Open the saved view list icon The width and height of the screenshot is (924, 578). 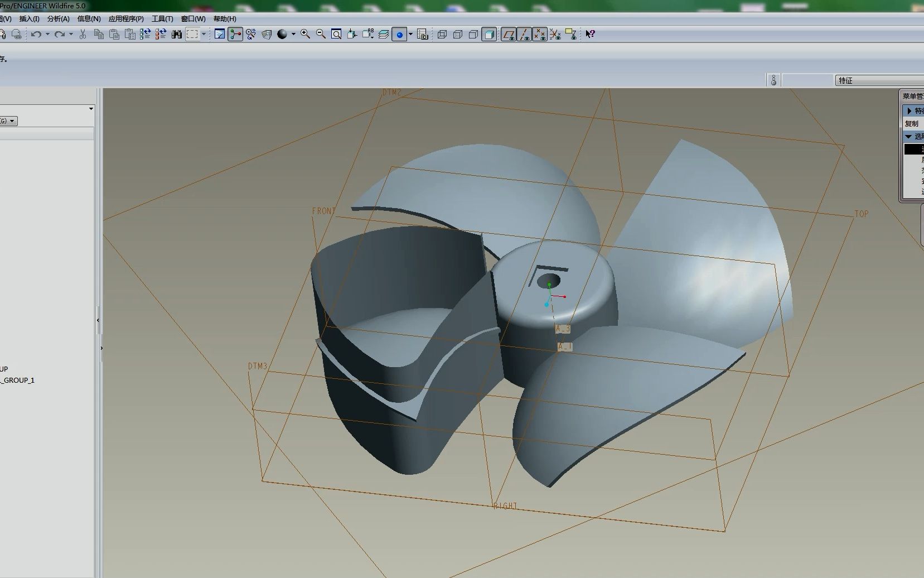pyautogui.click(x=368, y=35)
